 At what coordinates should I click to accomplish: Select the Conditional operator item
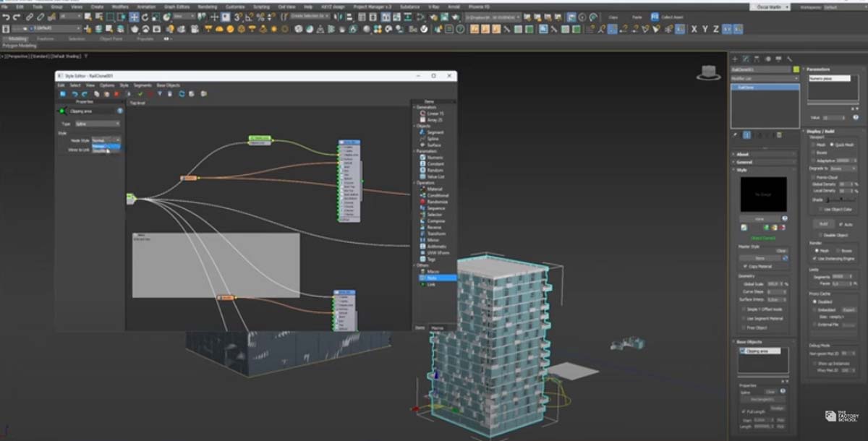pyautogui.click(x=433, y=195)
